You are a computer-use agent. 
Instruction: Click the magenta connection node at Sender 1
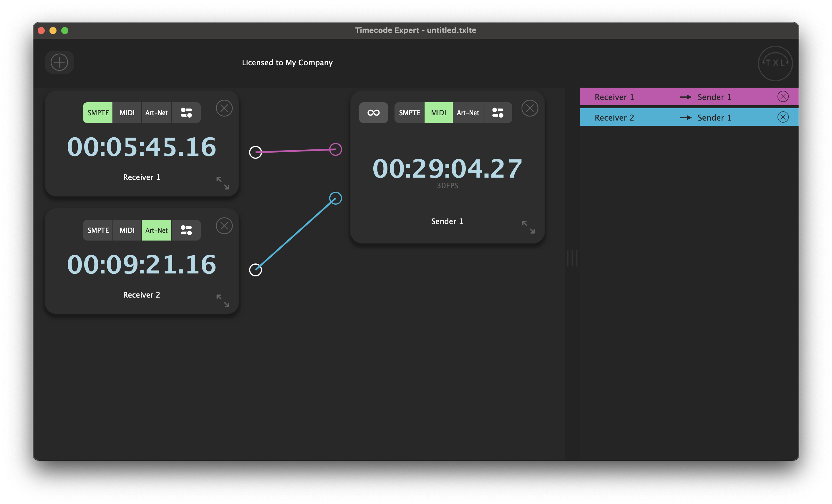click(x=335, y=149)
